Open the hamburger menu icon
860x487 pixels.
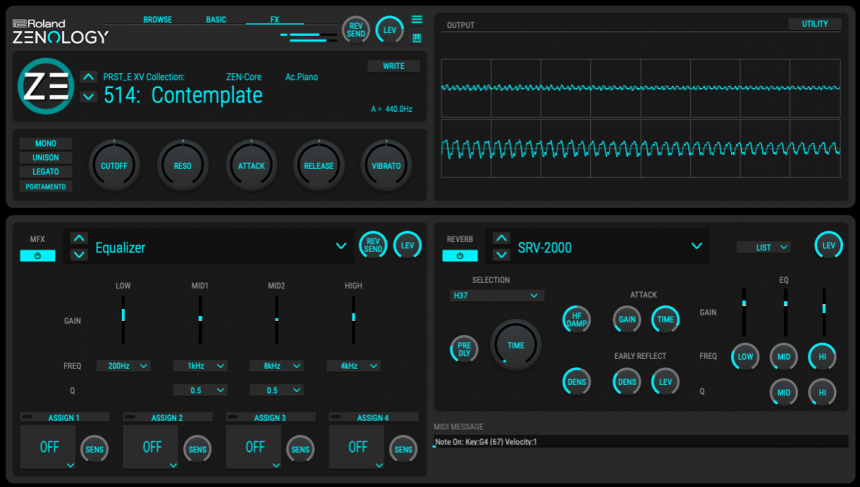click(x=417, y=20)
